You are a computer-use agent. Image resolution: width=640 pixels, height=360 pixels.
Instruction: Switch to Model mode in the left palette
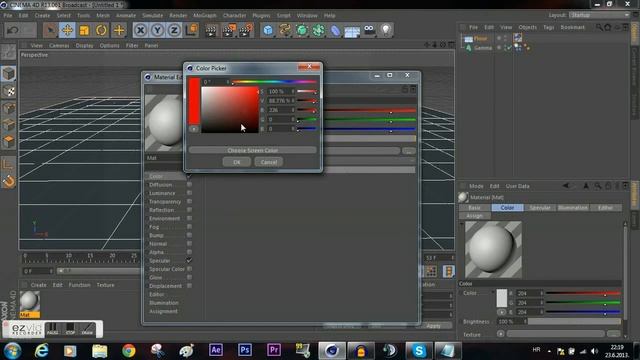(9, 74)
